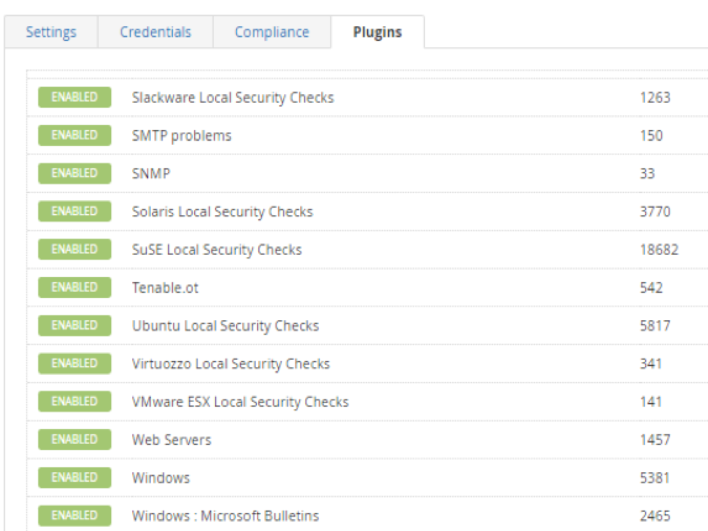Open Virtuozzo Local Security Checks family
This screenshot has width=708, height=531.
[x=230, y=364]
